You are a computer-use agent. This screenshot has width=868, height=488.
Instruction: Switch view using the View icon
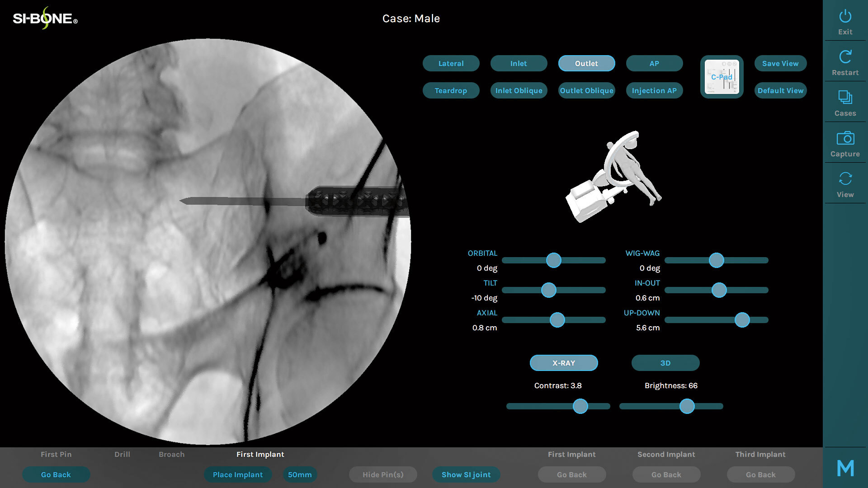pos(845,179)
